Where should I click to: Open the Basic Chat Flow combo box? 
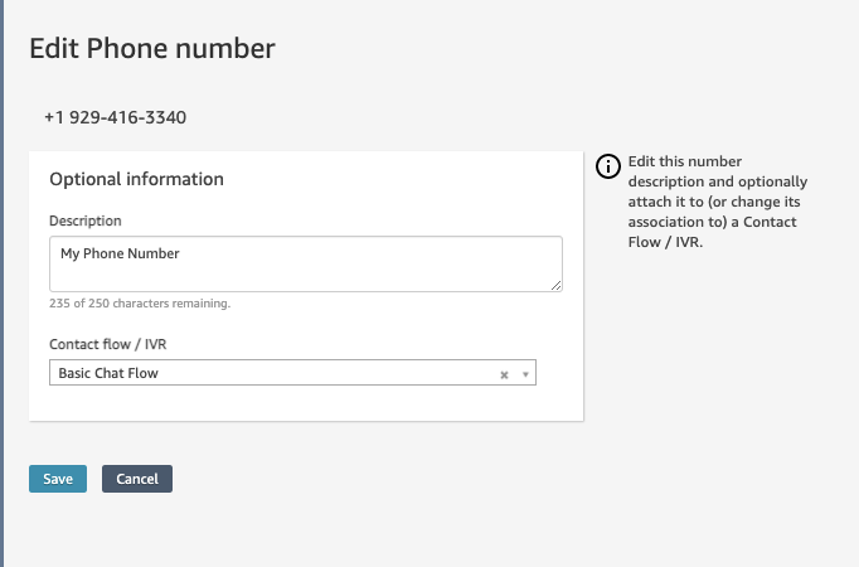pos(293,373)
